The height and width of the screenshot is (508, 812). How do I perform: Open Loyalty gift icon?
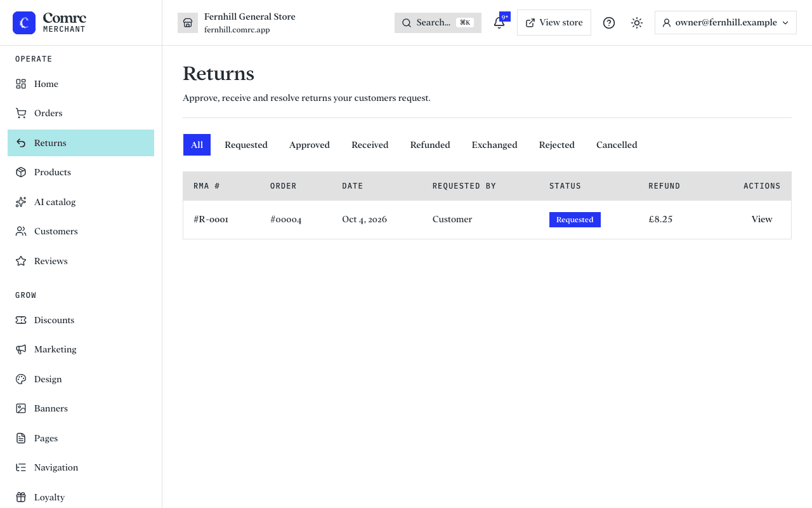(x=21, y=497)
